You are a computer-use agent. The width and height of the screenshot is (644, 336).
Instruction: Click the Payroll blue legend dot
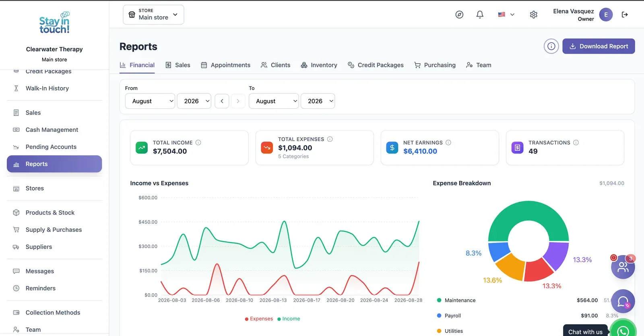[x=439, y=315]
